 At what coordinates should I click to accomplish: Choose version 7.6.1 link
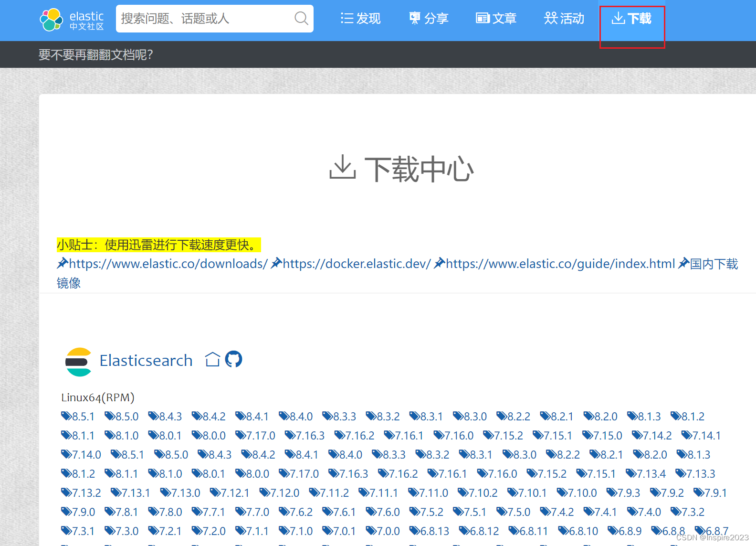point(339,512)
